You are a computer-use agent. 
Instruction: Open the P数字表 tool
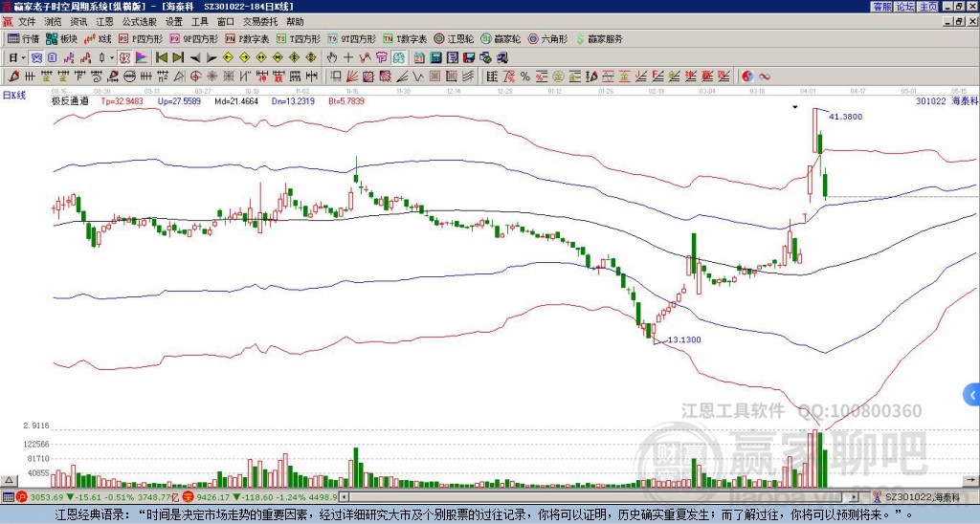(247, 38)
